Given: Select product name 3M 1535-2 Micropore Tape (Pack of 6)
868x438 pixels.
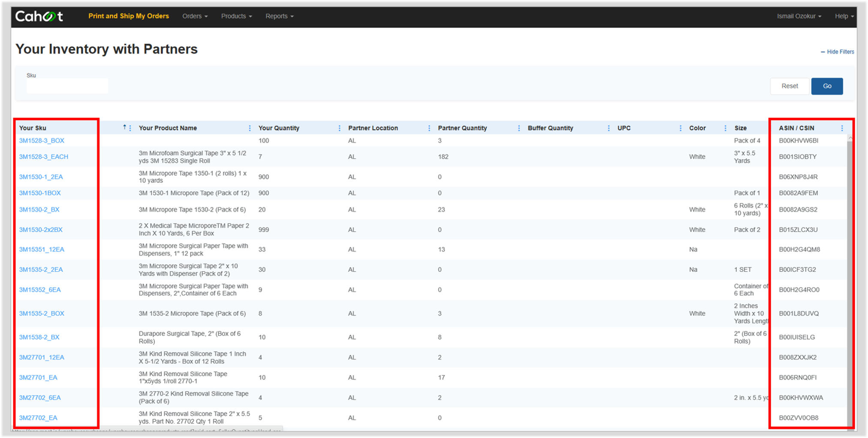Looking at the screenshot, I should [x=192, y=314].
